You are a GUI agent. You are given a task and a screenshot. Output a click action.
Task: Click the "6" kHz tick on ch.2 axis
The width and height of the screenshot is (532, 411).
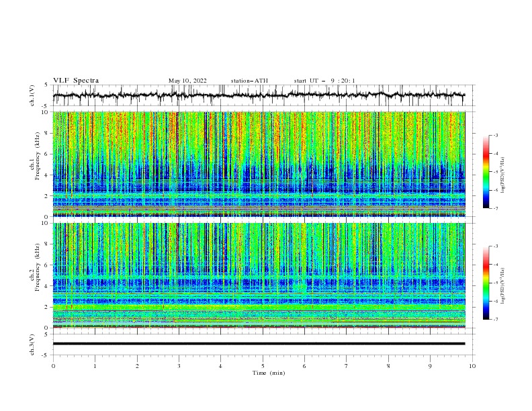click(47, 265)
